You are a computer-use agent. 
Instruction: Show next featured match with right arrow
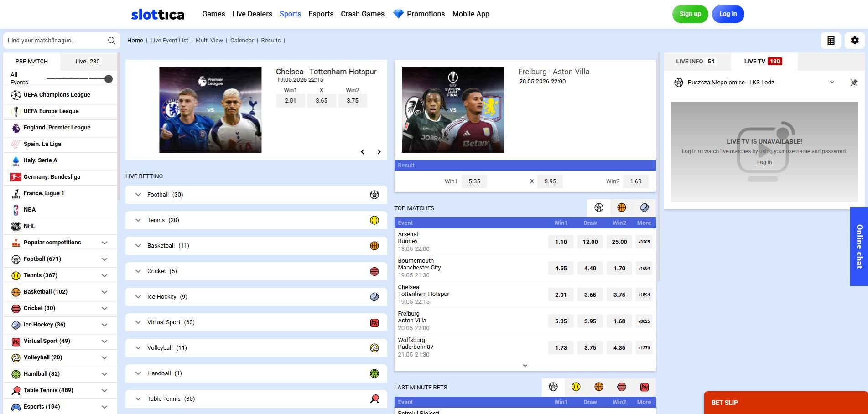[379, 152]
